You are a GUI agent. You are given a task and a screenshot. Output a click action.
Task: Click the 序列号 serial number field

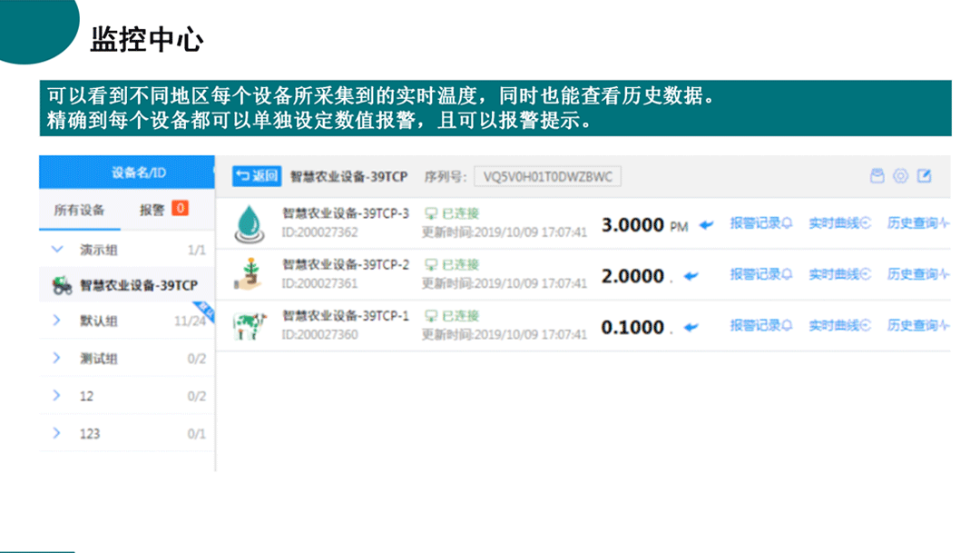(547, 176)
